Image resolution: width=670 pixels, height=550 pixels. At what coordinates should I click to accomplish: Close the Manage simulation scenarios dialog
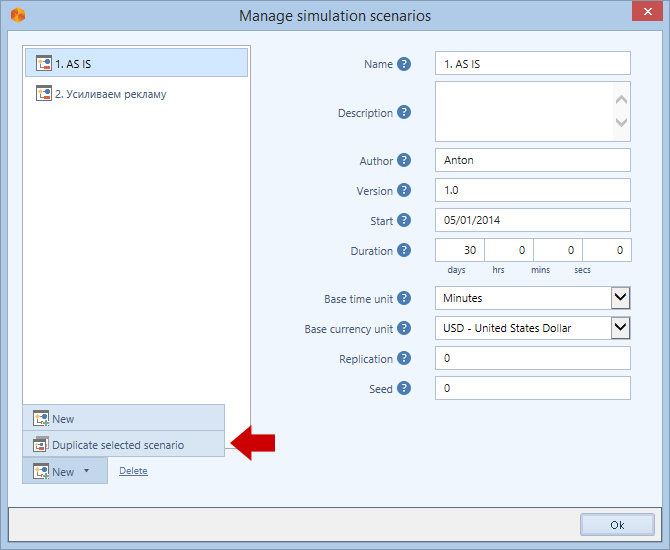(x=647, y=11)
